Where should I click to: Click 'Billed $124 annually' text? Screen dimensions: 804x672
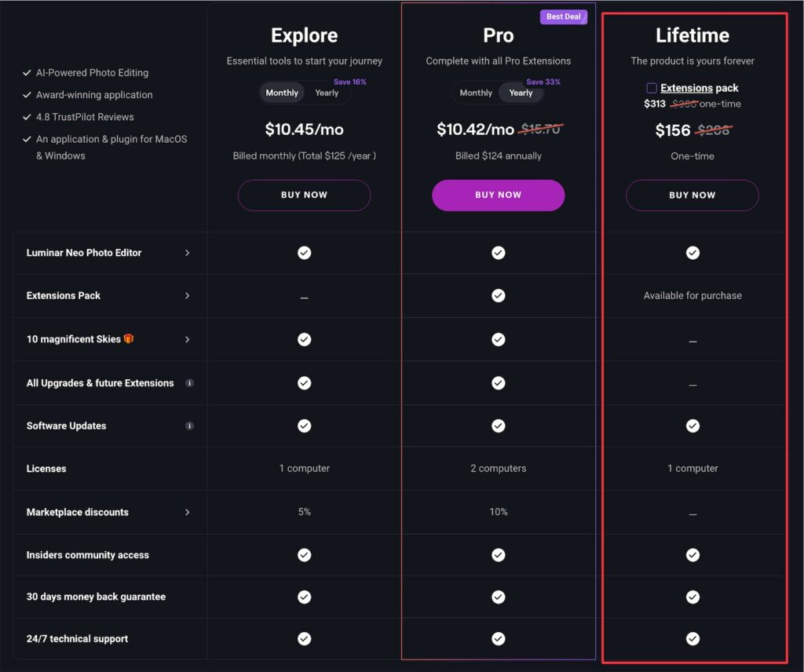[x=499, y=155]
